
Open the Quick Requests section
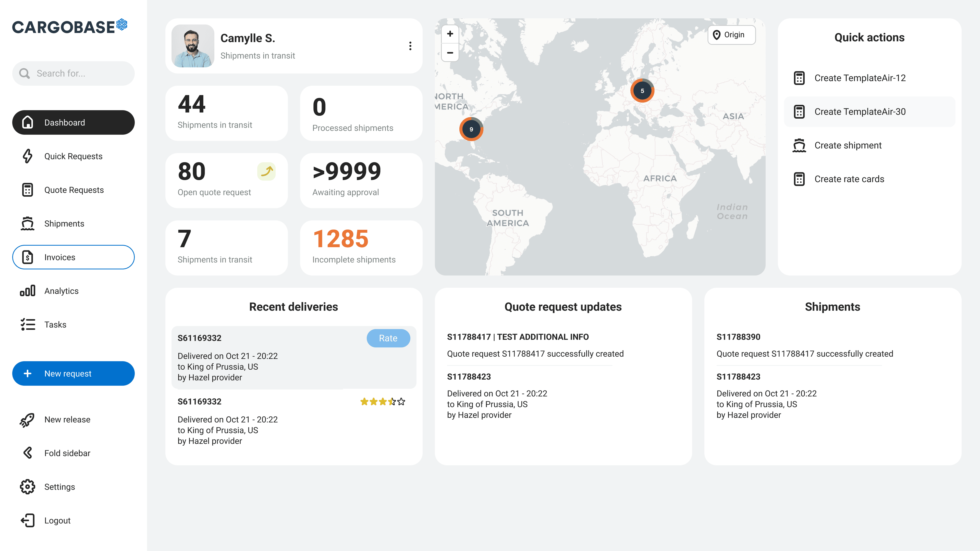(73, 156)
